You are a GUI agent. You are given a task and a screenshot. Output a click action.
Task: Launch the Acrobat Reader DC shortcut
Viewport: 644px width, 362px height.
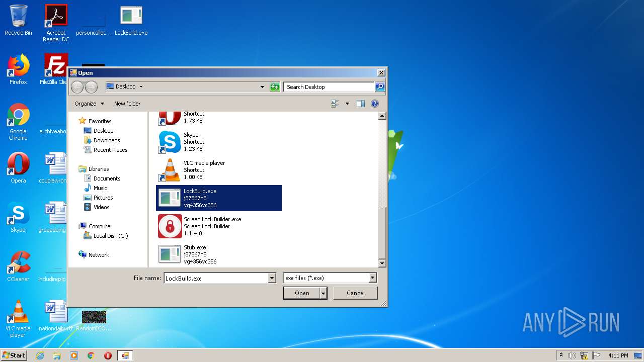[x=56, y=23]
